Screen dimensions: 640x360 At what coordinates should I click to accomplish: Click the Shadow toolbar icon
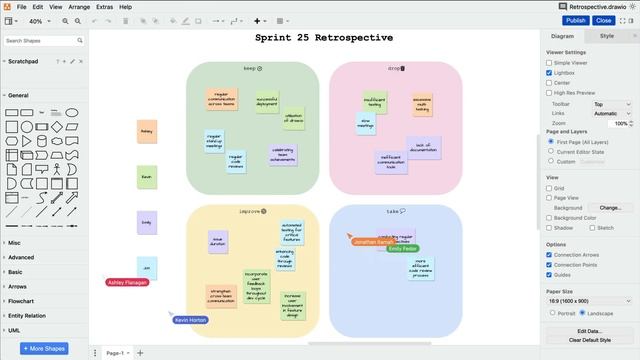pos(198,21)
